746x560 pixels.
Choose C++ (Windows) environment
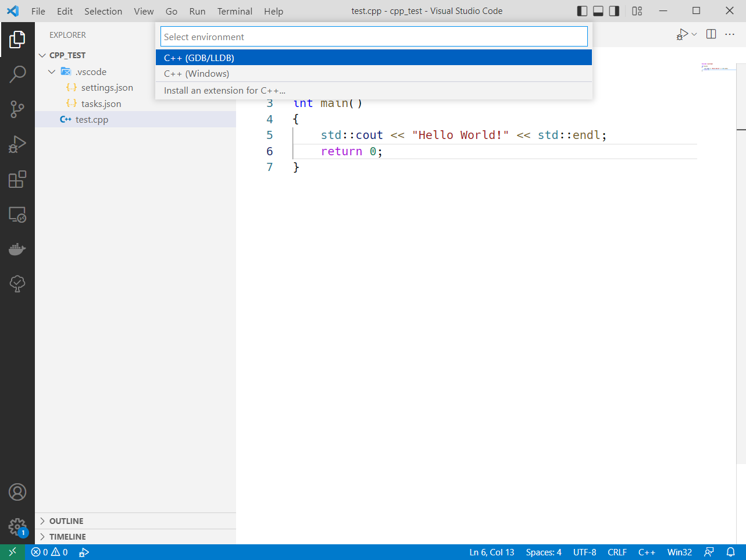[x=374, y=73]
